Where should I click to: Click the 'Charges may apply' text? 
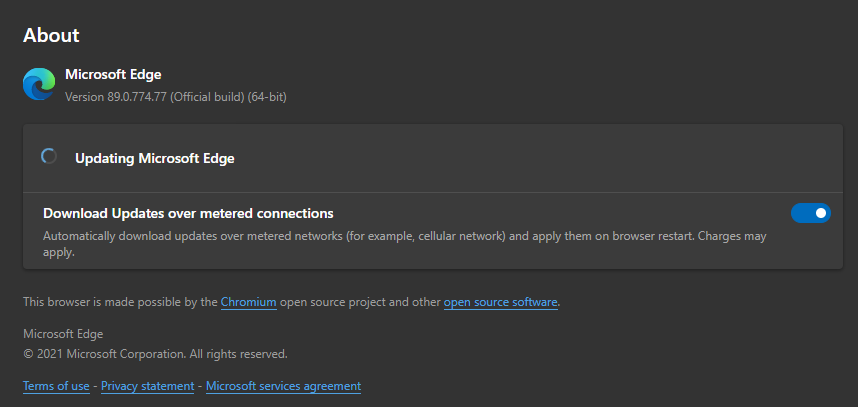(405, 245)
